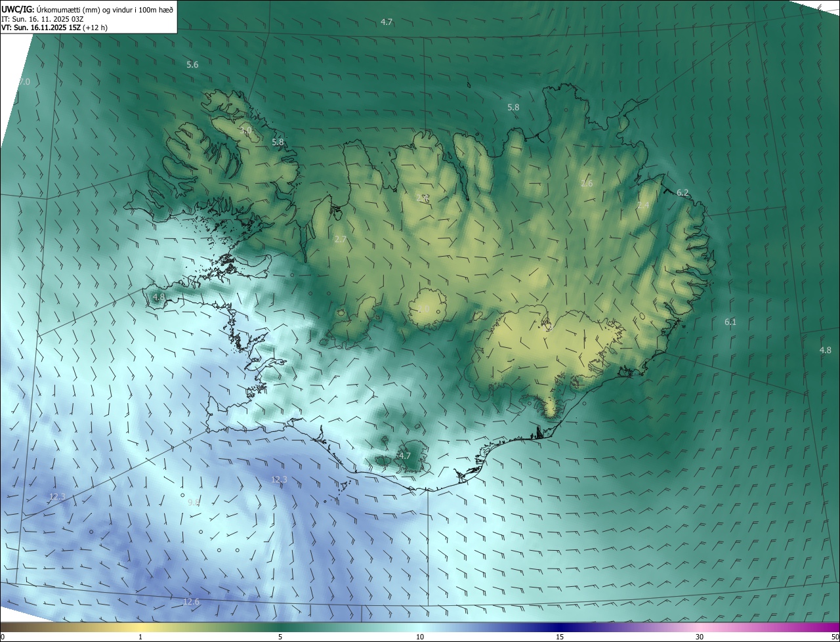This screenshot has width=840, height=642.
Task: Click the 2.6 value in northeast Iceland
Action: point(587,183)
